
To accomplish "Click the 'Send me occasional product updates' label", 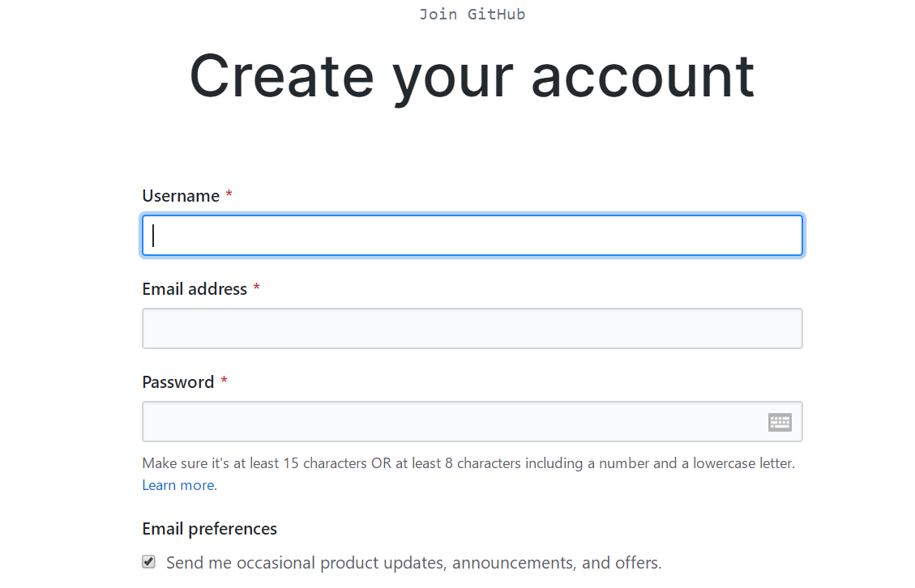I will pos(413,563).
